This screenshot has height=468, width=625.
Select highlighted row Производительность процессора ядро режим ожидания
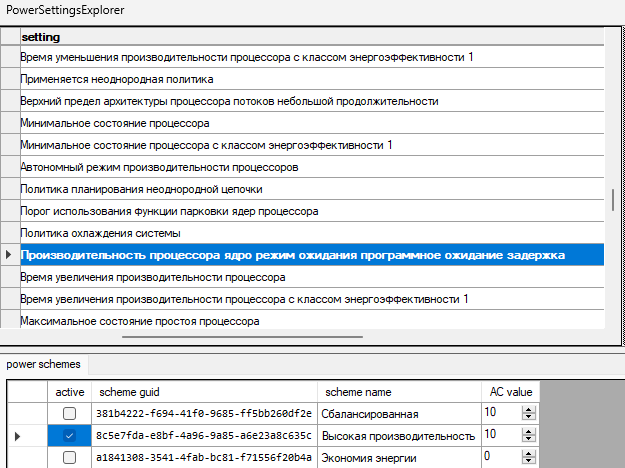312,255
